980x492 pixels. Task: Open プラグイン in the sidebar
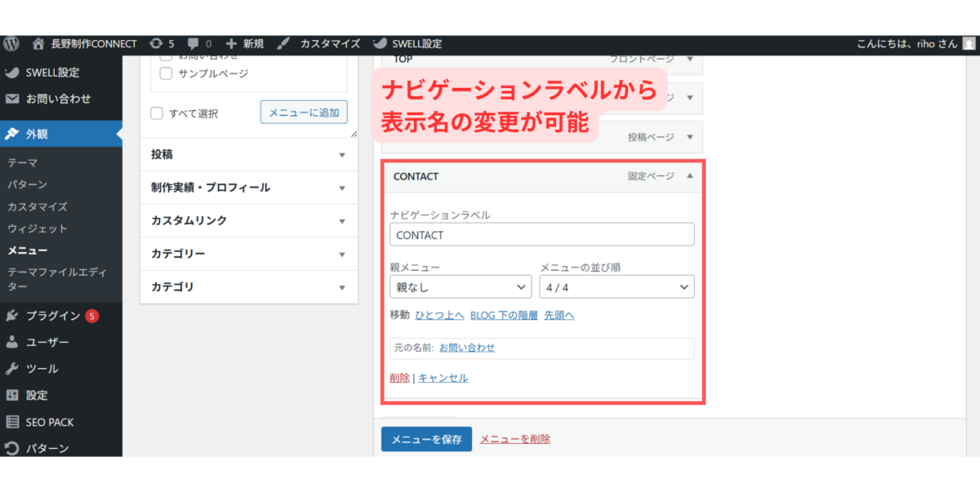tap(53, 316)
